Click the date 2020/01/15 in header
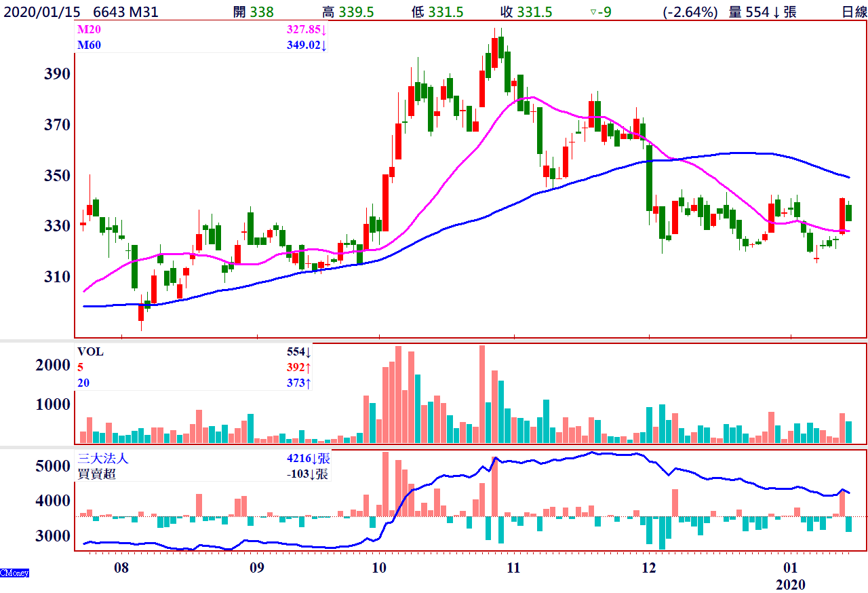Screen dimensions: 868x593 coord(41,12)
